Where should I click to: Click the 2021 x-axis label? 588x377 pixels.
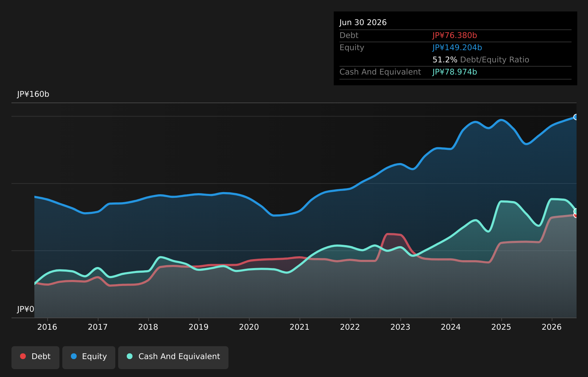tap(299, 327)
